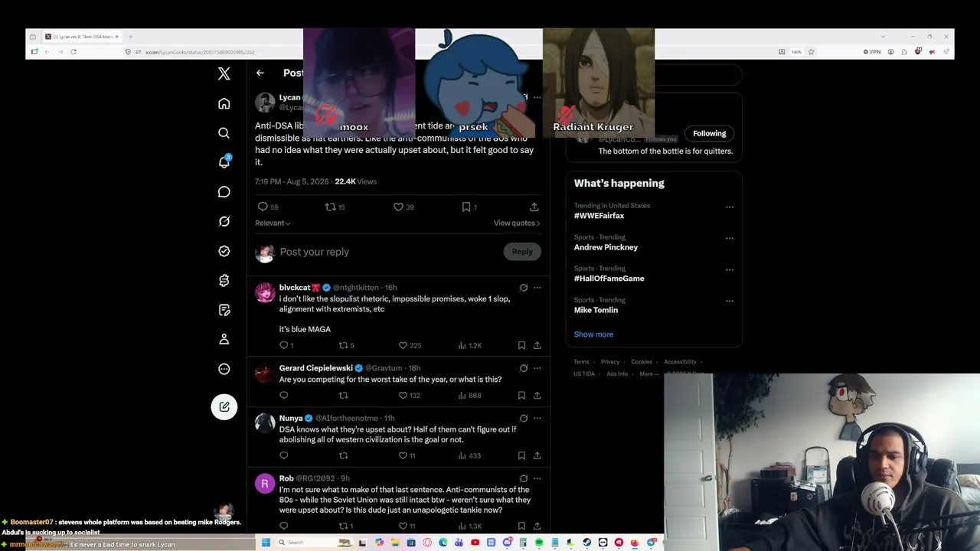Open options for Mike Tomlin trend

(x=730, y=301)
